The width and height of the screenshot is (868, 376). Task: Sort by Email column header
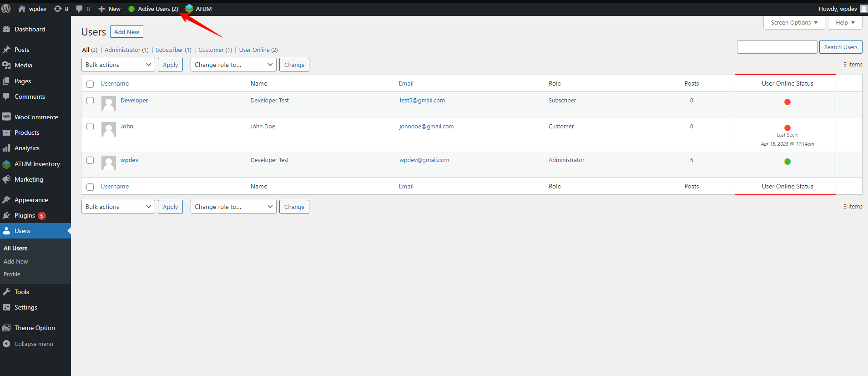coord(406,83)
